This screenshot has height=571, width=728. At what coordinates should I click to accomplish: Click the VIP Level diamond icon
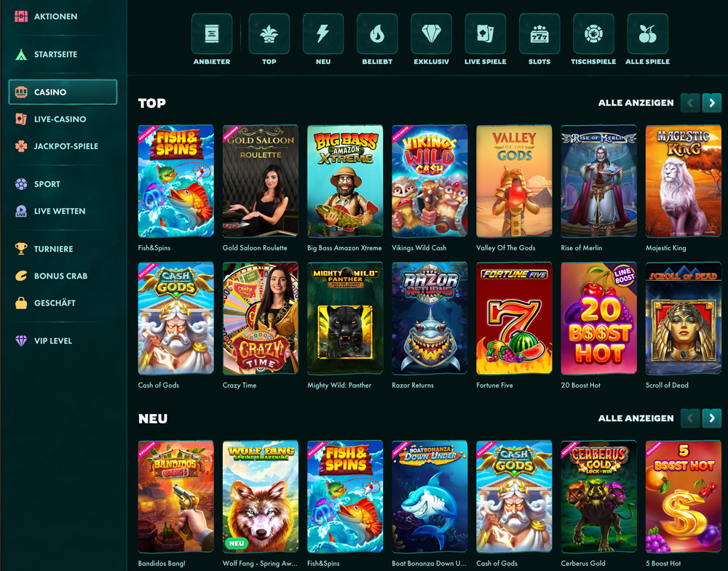pyautogui.click(x=21, y=341)
